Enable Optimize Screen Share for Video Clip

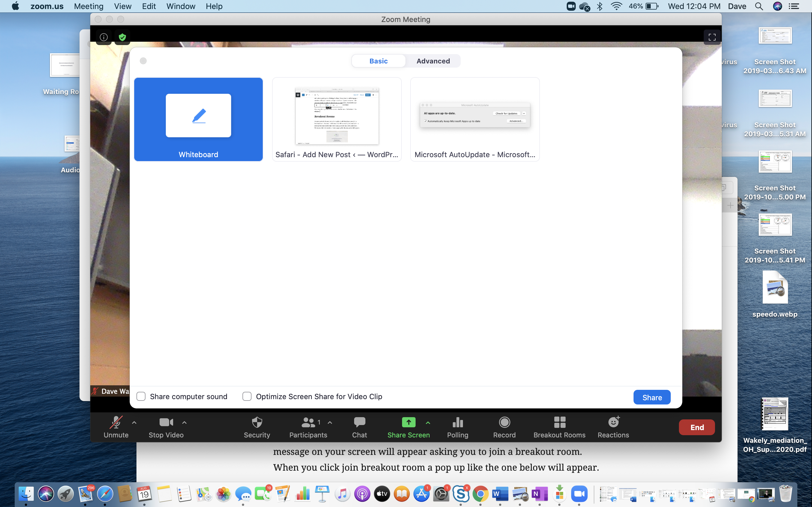pyautogui.click(x=247, y=396)
